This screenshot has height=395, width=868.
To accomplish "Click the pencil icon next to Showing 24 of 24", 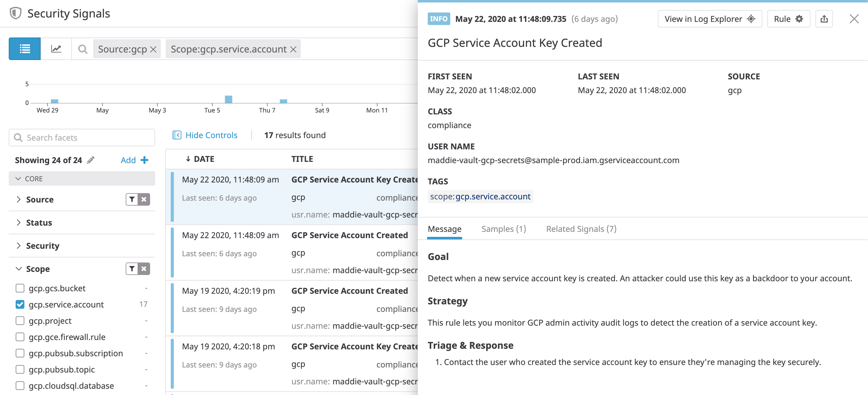I will tap(90, 160).
